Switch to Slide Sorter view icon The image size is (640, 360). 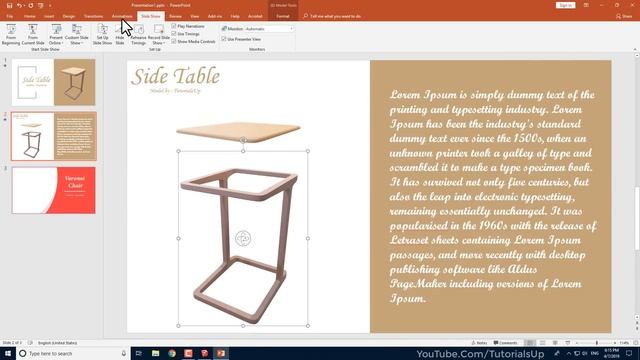point(542,343)
